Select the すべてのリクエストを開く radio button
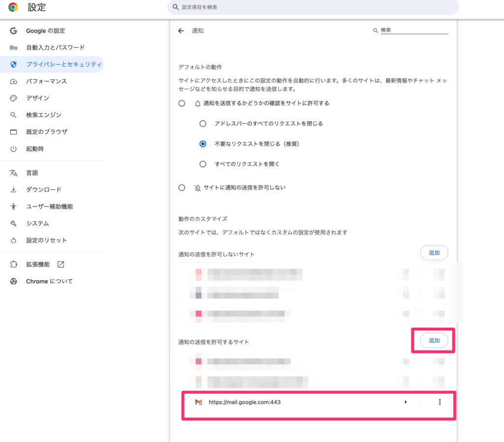504x442 pixels. click(x=203, y=164)
